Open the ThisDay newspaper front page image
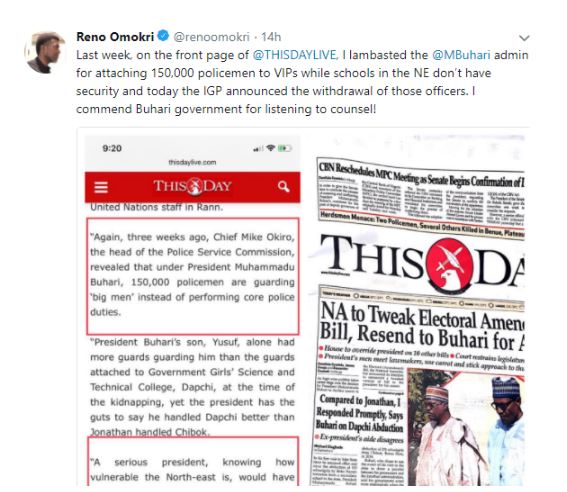This screenshot has width=567, height=492. point(418,311)
